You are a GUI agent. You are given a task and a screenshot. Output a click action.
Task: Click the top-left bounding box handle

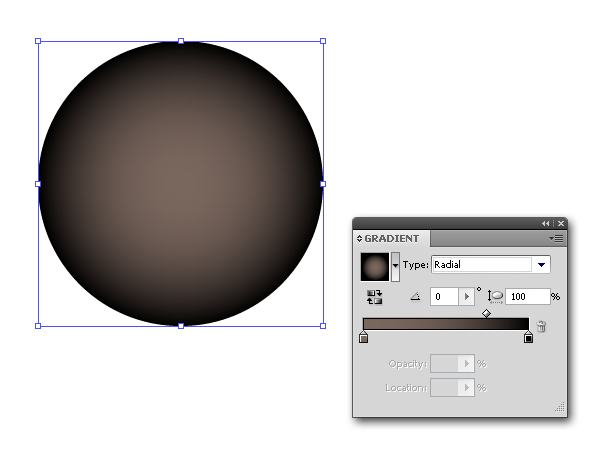pos(38,41)
